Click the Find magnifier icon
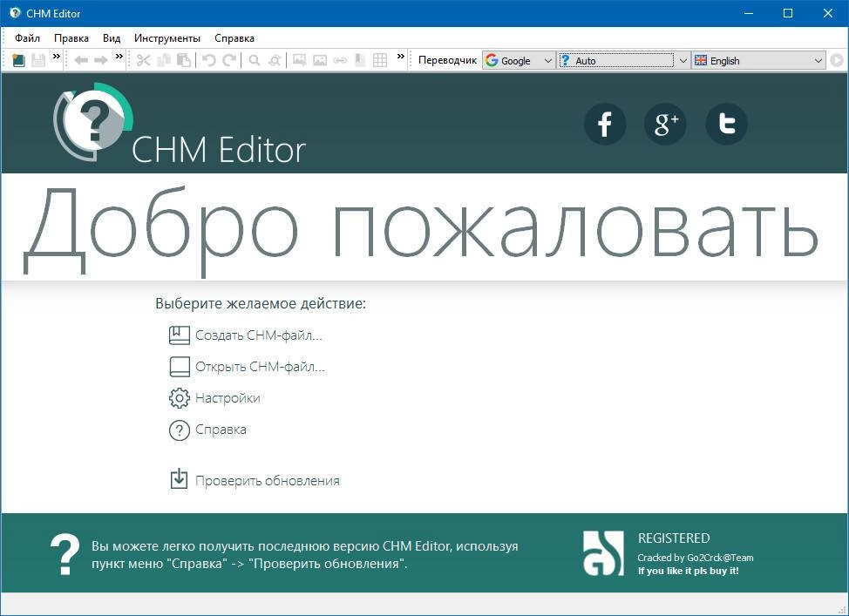Image resolution: width=849 pixels, height=616 pixels. (254, 60)
